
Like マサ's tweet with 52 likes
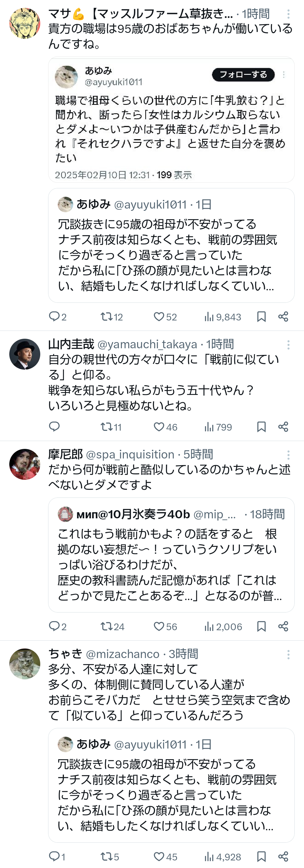(x=159, y=317)
